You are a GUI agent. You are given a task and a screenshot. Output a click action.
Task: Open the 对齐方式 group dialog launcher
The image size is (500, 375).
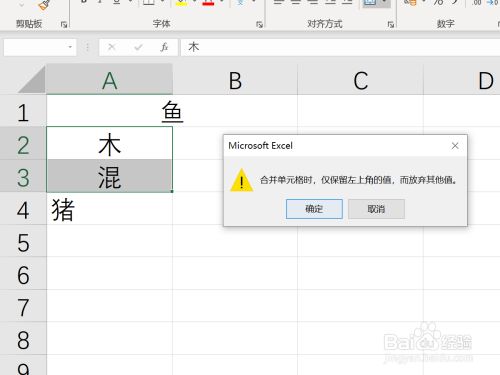click(390, 24)
